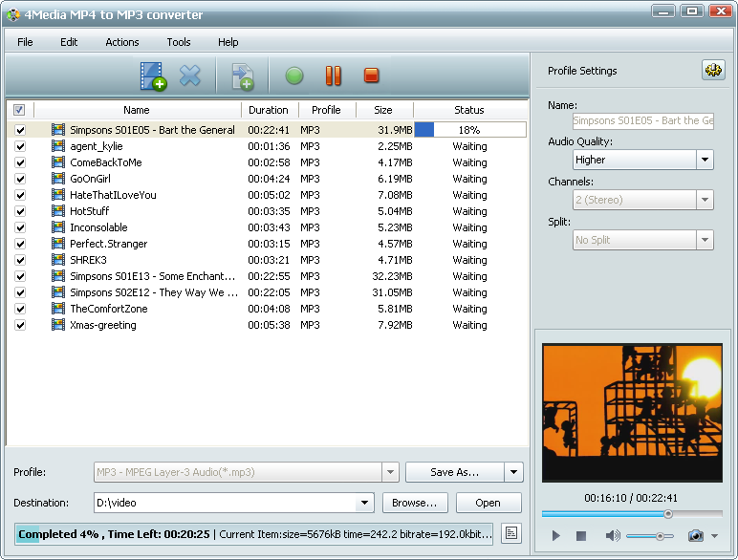Image resolution: width=738 pixels, height=560 pixels.
Task: Click the Open destination button
Action: [x=488, y=503]
